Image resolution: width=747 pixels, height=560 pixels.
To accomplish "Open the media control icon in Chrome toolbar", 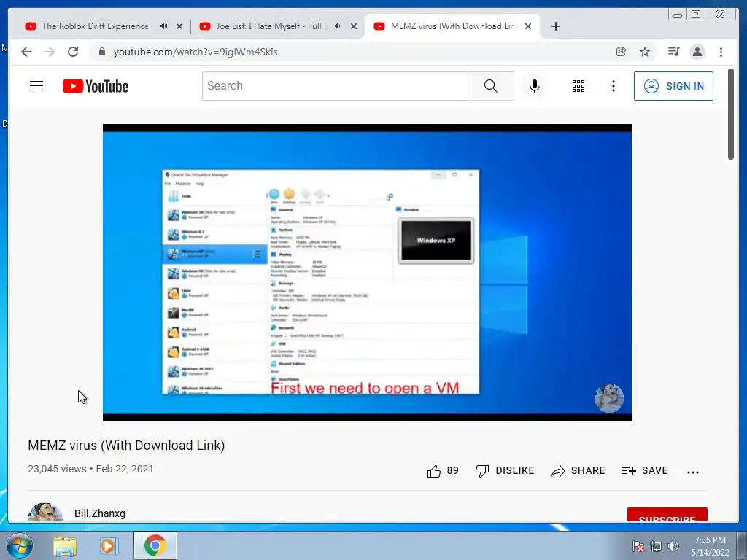I will [x=673, y=52].
